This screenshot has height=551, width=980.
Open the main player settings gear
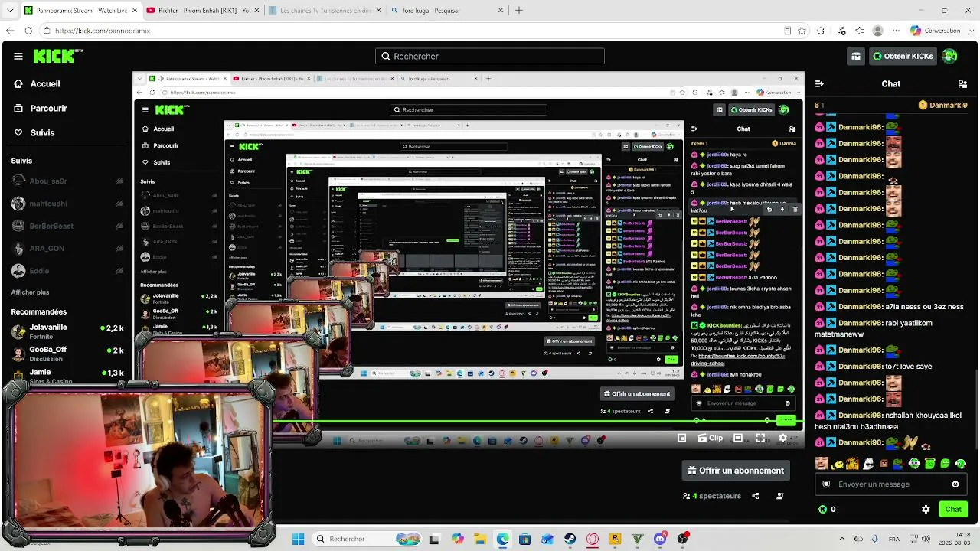coord(782,439)
